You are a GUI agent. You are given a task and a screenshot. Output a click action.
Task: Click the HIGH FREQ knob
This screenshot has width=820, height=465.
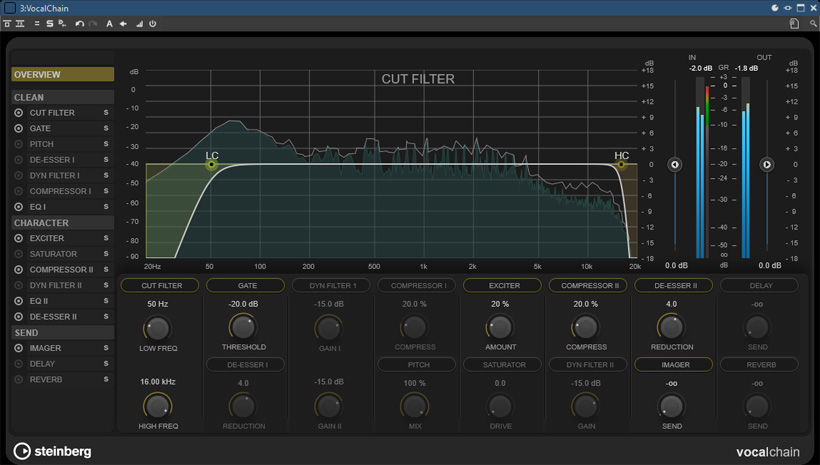coord(157,406)
